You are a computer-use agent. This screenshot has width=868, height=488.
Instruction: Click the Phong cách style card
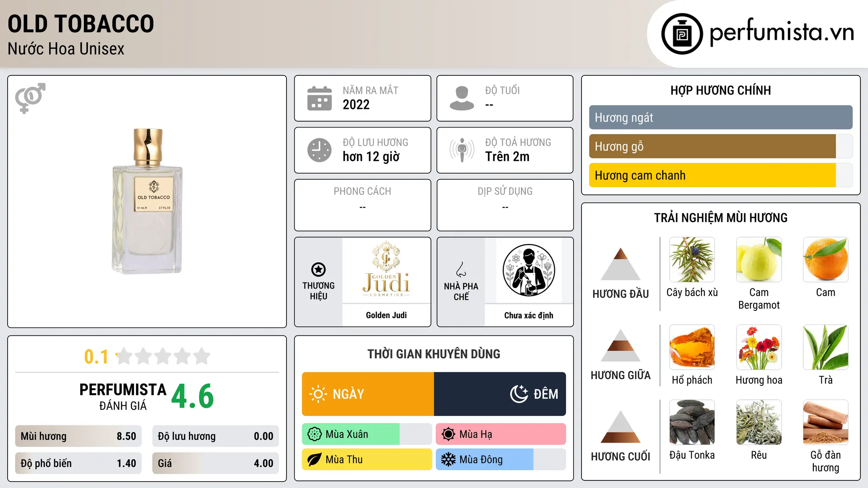(362, 205)
